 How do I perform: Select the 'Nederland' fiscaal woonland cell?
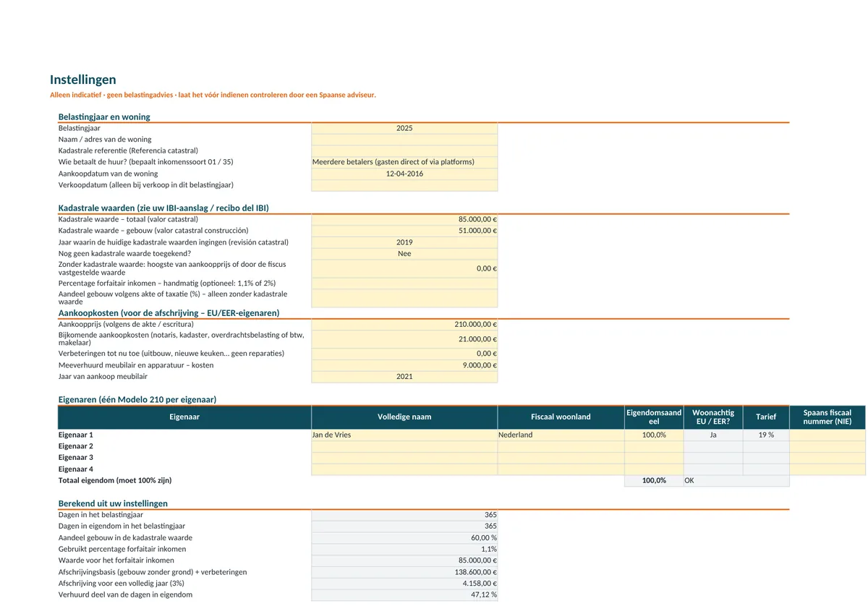coord(561,435)
